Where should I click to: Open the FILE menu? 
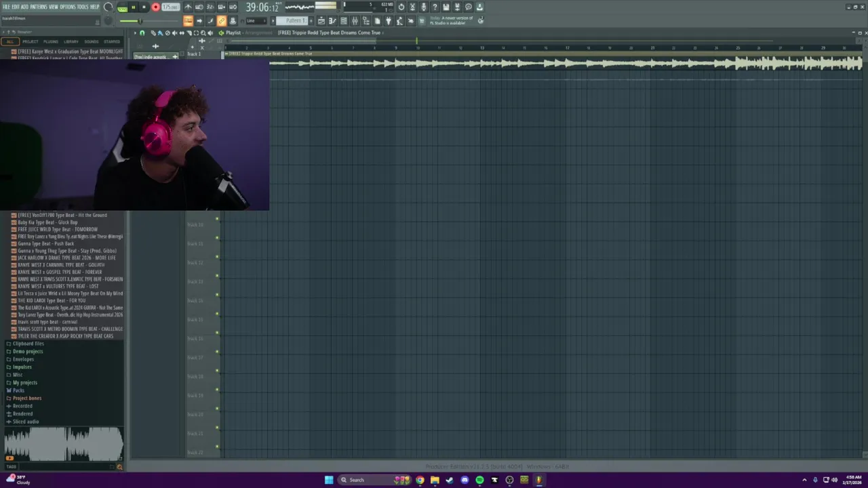tap(6, 7)
